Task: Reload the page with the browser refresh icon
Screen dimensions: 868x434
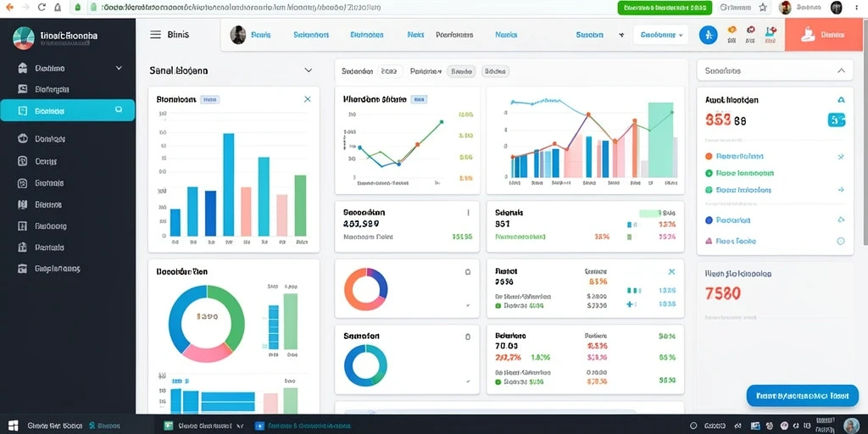Action: pos(42,7)
